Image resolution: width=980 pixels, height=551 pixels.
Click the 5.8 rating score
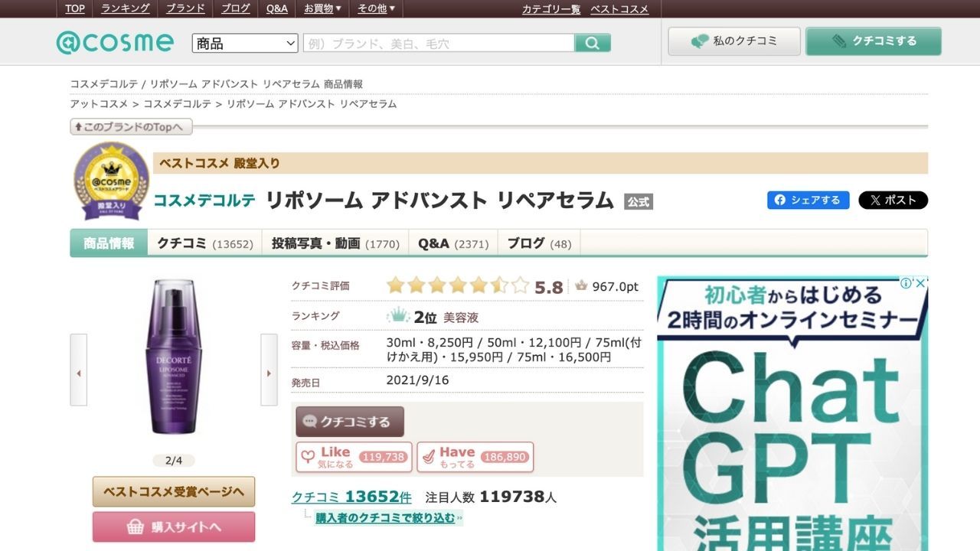(x=549, y=287)
